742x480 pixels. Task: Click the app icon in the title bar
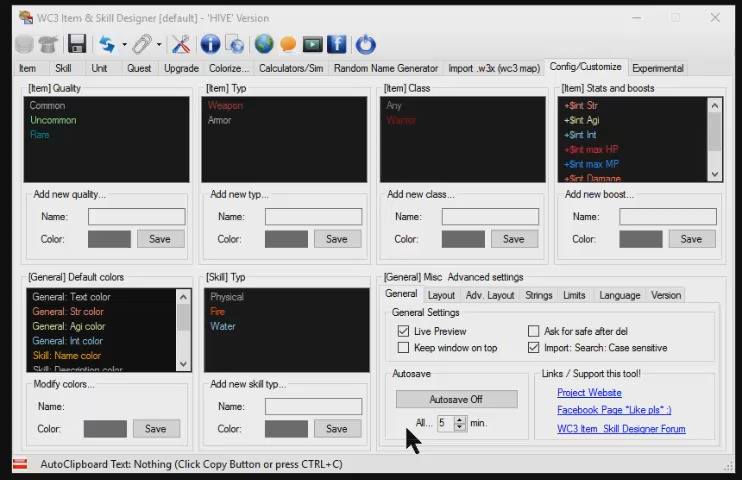click(26, 18)
